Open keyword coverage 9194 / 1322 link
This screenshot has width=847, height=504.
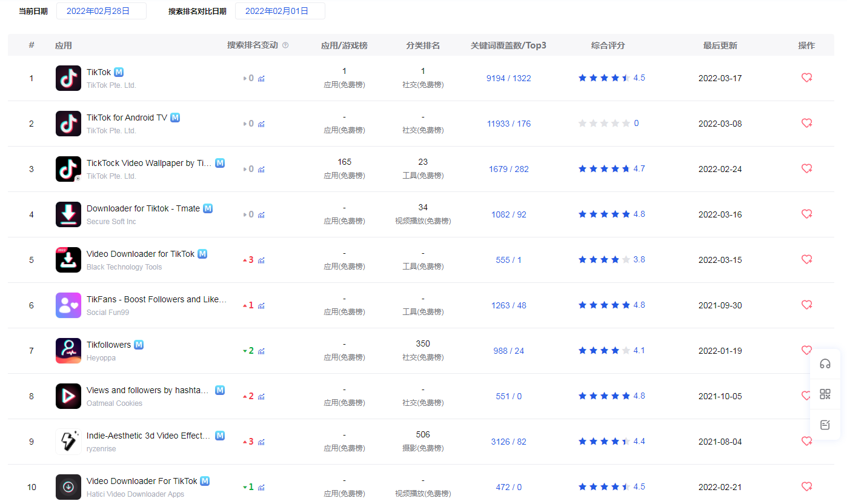pyautogui.click(x=509, y=78)
